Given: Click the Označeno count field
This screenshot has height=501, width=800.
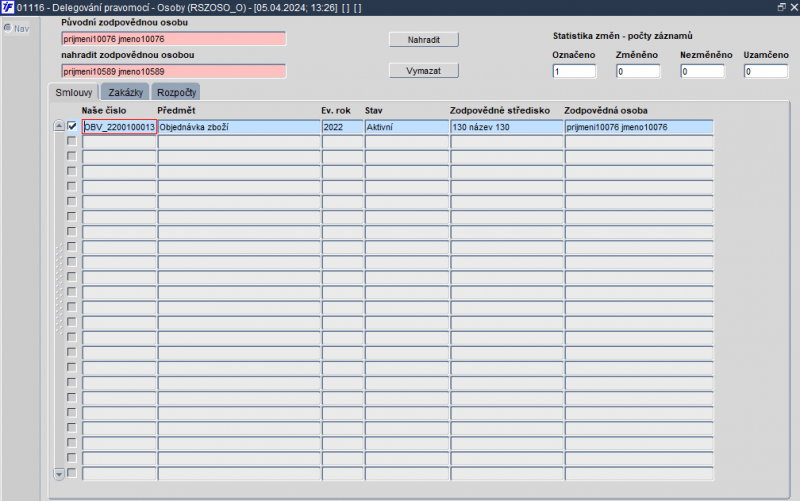Looking at the screenshot, I should [x=574, y=71].
